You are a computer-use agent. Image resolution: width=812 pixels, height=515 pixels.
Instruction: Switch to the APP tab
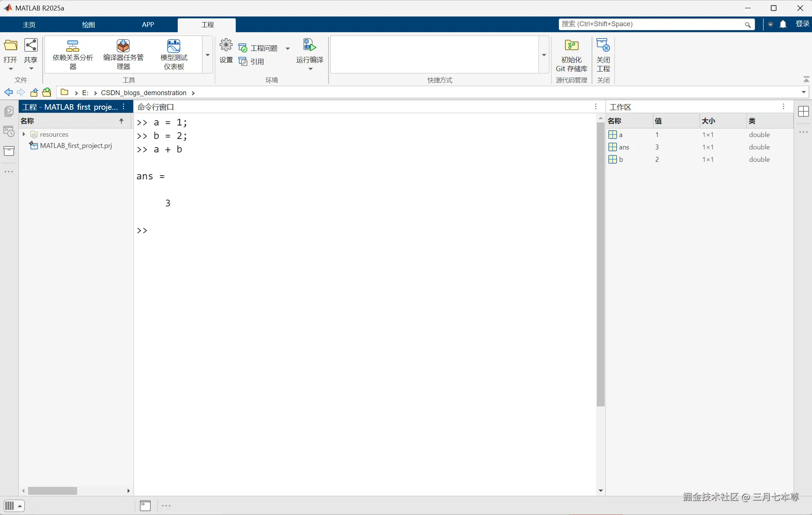pyautogui.click(x=148, y=25)
